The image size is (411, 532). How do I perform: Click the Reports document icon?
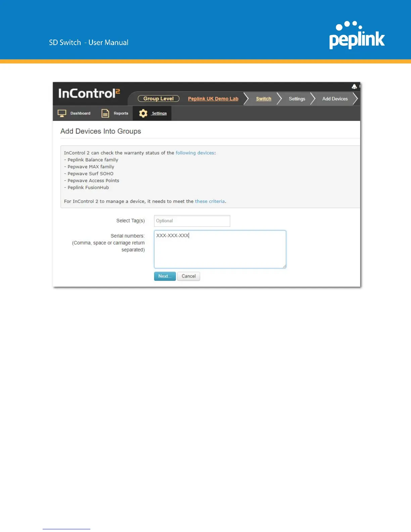pyautogui.click(x=105, y=114)
